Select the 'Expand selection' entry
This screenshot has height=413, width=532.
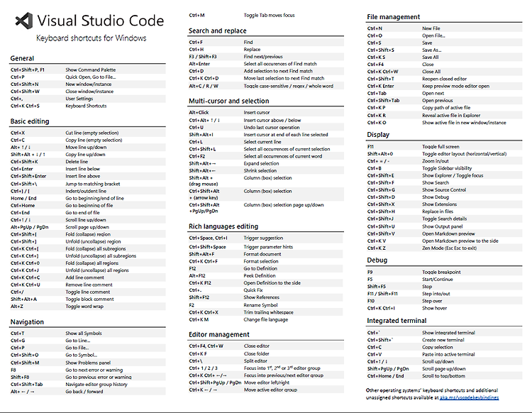coord(261,163)
